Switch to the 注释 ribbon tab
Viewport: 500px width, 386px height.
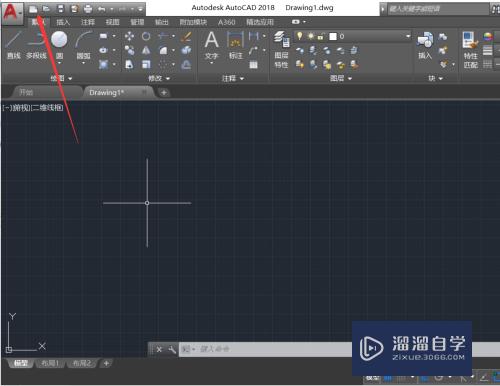tap(88, 22)
